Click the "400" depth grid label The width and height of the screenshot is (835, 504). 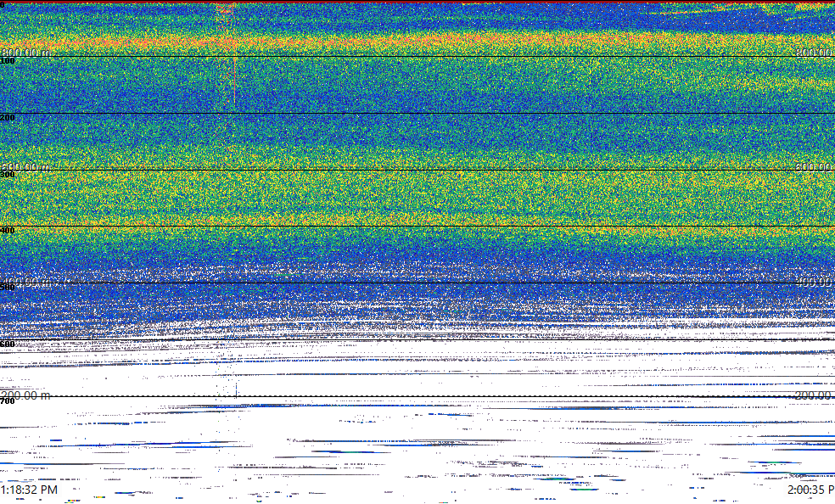coord(8,231)
